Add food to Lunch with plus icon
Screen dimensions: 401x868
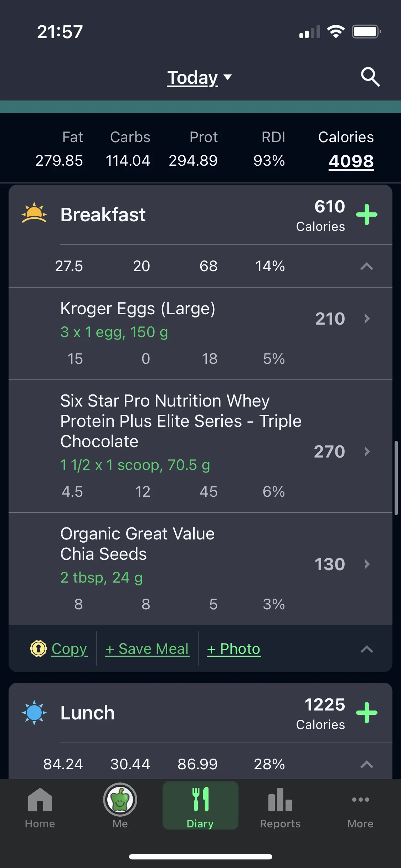pyautogui.click(x=367, y=713)
